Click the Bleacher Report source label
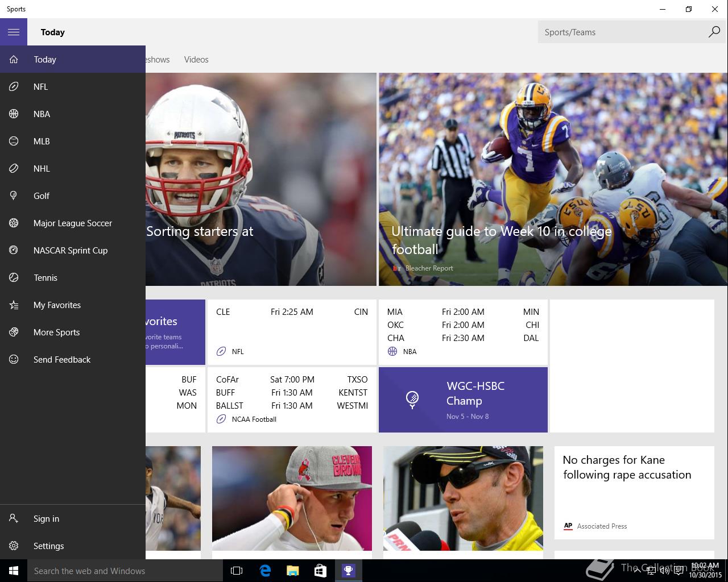 coord(429,268)
